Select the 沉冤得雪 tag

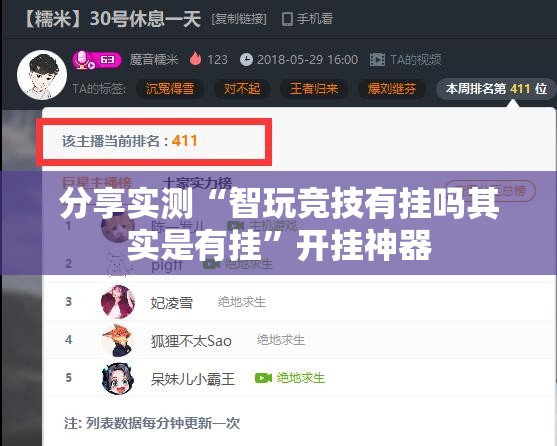170,88
